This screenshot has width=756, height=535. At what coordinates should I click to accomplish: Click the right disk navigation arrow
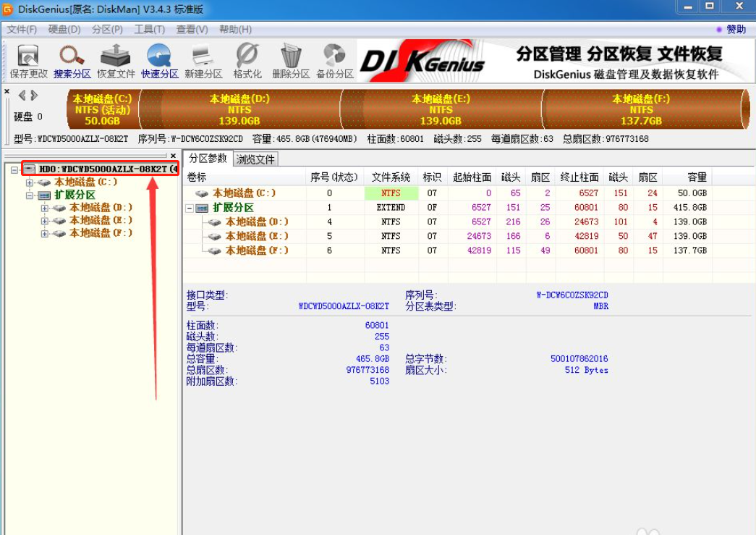coord(33,94)
